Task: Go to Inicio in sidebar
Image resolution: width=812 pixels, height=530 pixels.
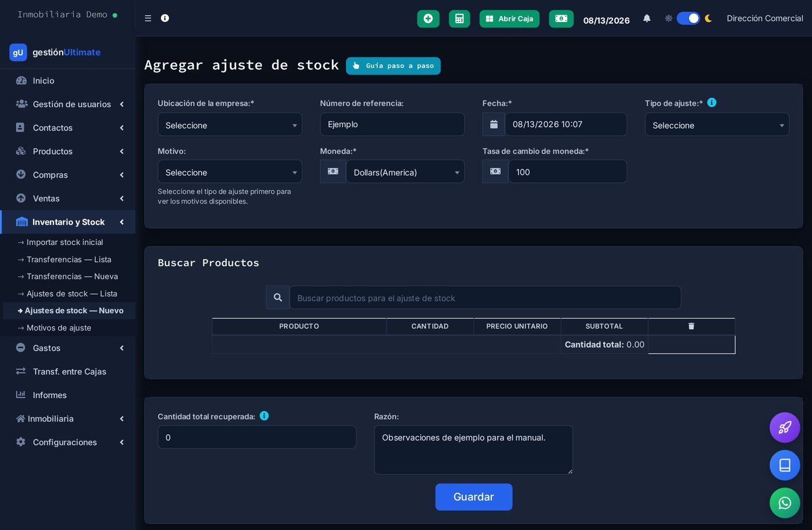Action: 68,81
